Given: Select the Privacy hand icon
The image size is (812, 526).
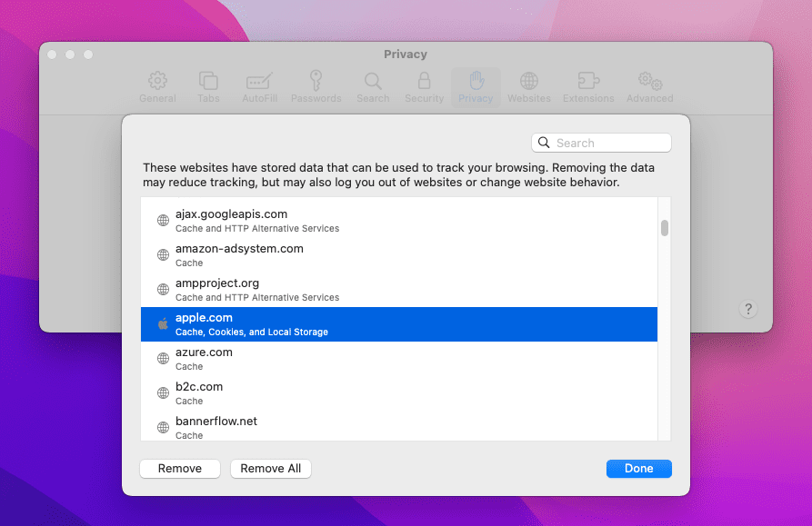Looking at the screenshot, I should pyautogui.click(x=476, y=81).
